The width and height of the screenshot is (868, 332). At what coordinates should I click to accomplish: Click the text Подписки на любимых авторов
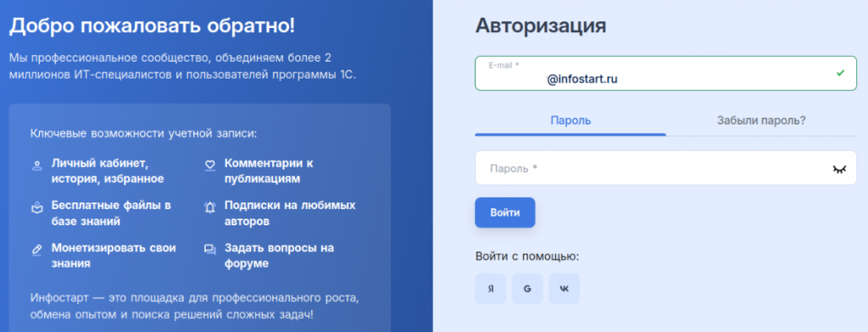(290, 213)
